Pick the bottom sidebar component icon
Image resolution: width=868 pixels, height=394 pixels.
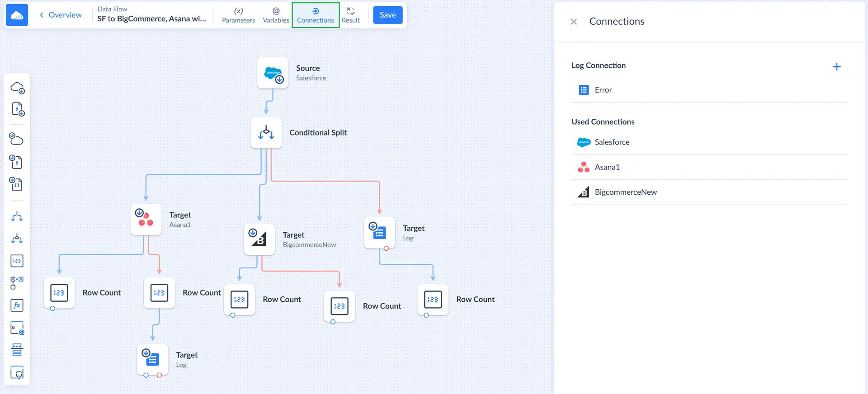(x=17, y=373)
